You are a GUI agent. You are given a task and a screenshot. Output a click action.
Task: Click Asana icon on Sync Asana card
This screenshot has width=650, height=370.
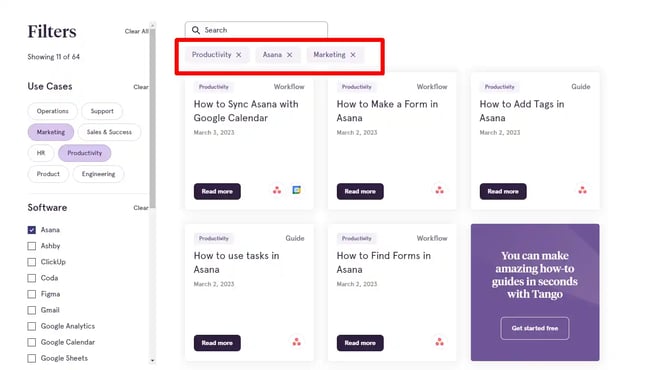point(277,191)
